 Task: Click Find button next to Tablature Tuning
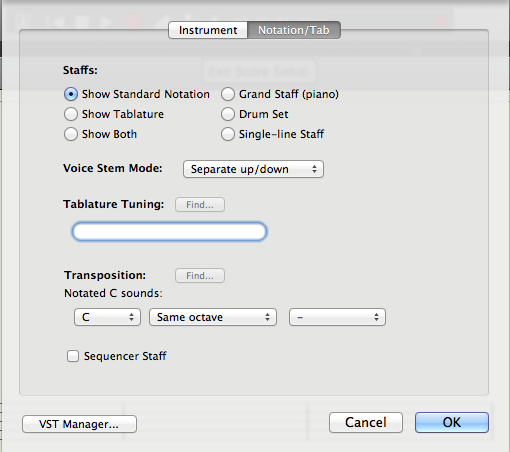(200, 205)
